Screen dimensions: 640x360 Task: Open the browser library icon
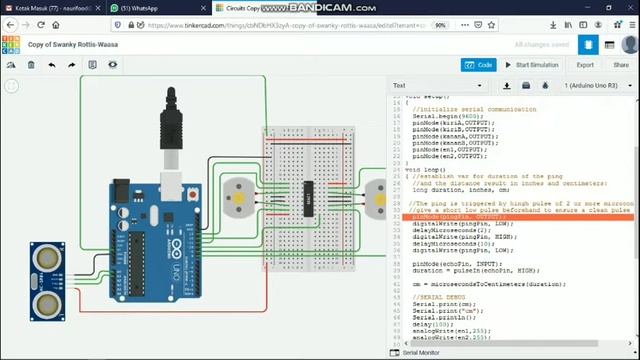coord(568,25)
